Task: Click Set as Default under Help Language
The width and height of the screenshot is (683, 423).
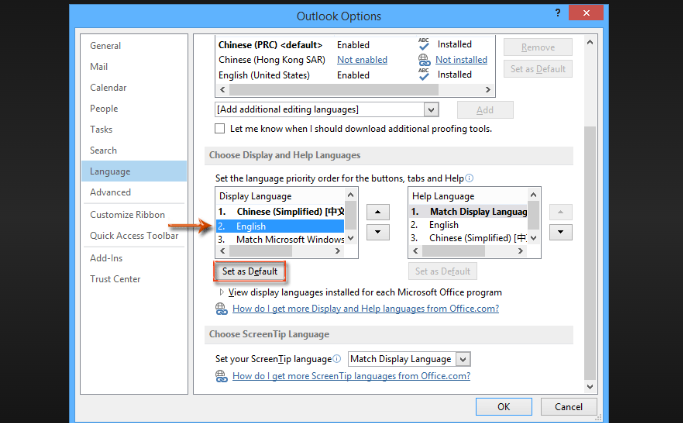Action: click(x=443, y=271)
